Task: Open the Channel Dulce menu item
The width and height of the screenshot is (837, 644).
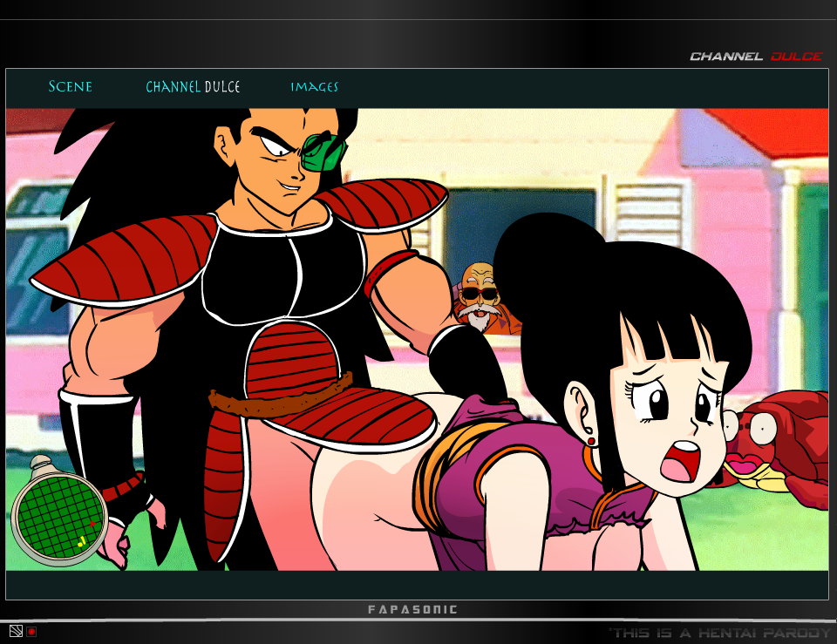Action: coord(193,86)
